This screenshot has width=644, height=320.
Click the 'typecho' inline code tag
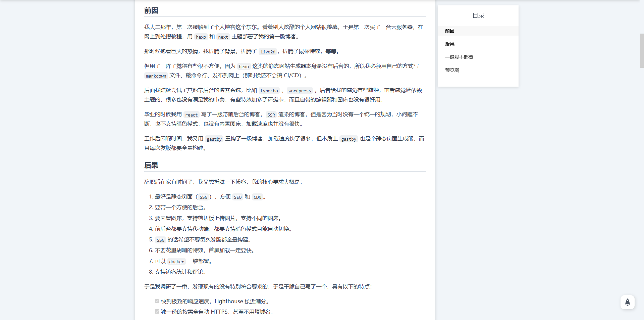pyautogui.click(x=269, y=91)
